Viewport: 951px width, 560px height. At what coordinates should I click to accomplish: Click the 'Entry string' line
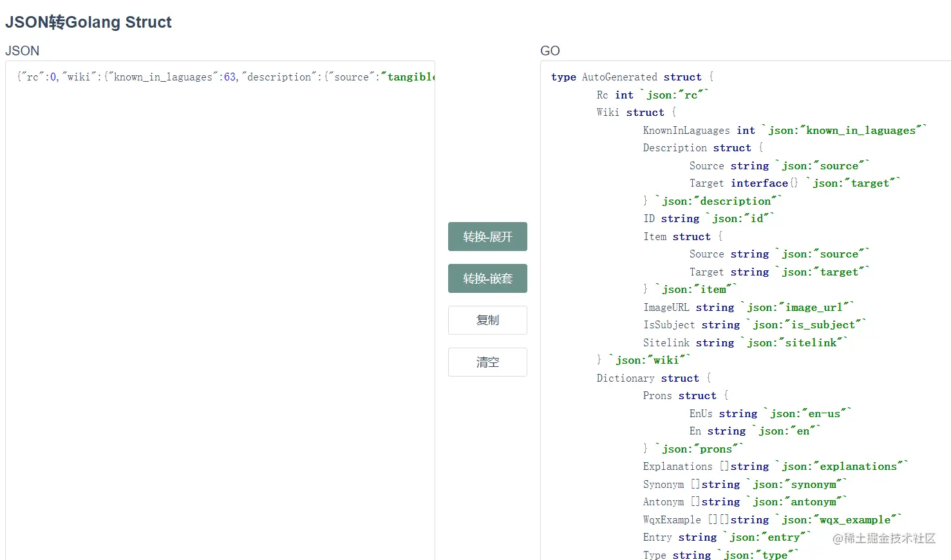727,537
